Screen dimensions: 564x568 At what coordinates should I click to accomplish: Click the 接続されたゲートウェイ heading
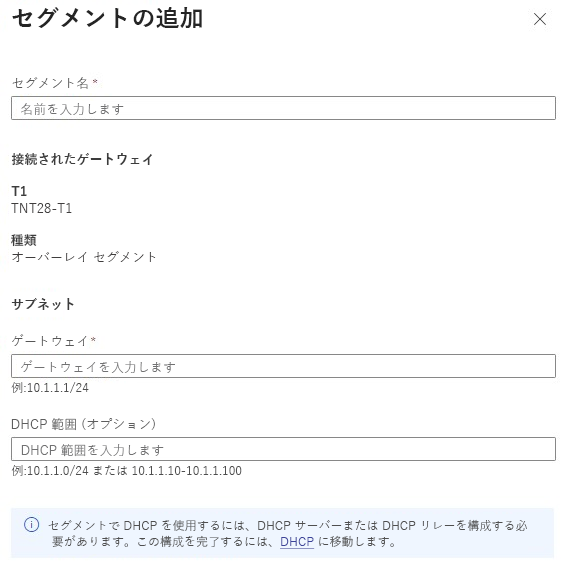83,159
